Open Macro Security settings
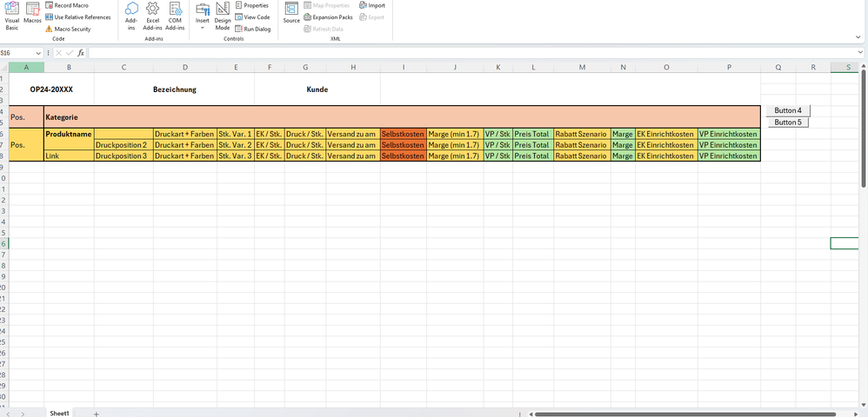Screen dimensions: 868x417 click(x=68, y=29)
